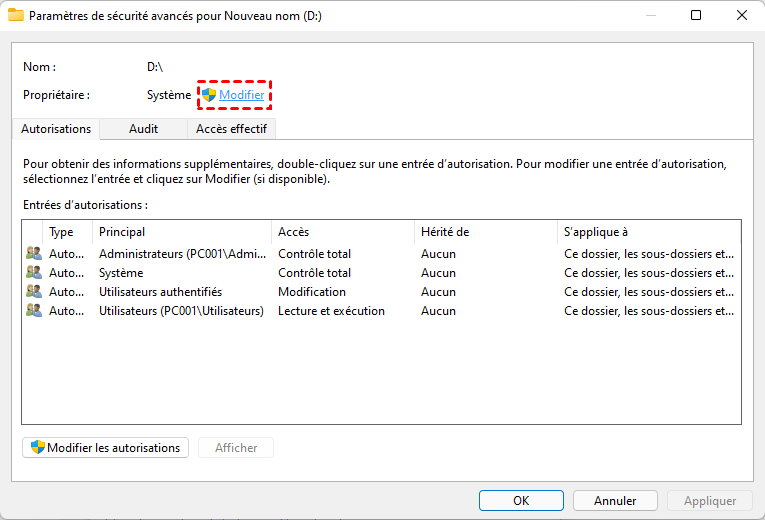This screenshot has height=520, width=765.
Task: Open the Modifier link to change owner
Action: tap(242, 95)
